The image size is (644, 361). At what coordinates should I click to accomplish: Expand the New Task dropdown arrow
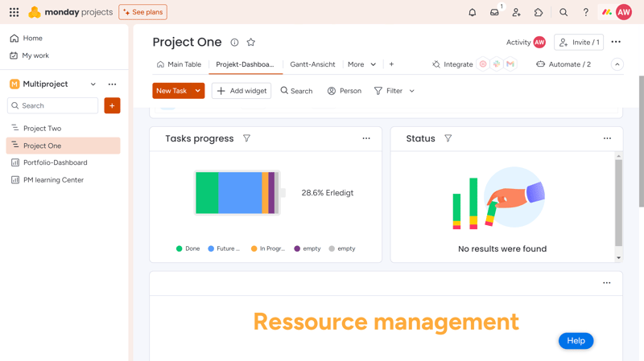tap(197, 91)
